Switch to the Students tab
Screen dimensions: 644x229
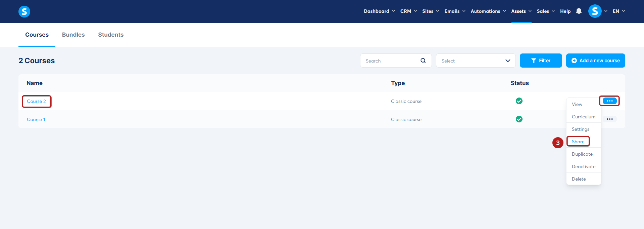point(111,35)
